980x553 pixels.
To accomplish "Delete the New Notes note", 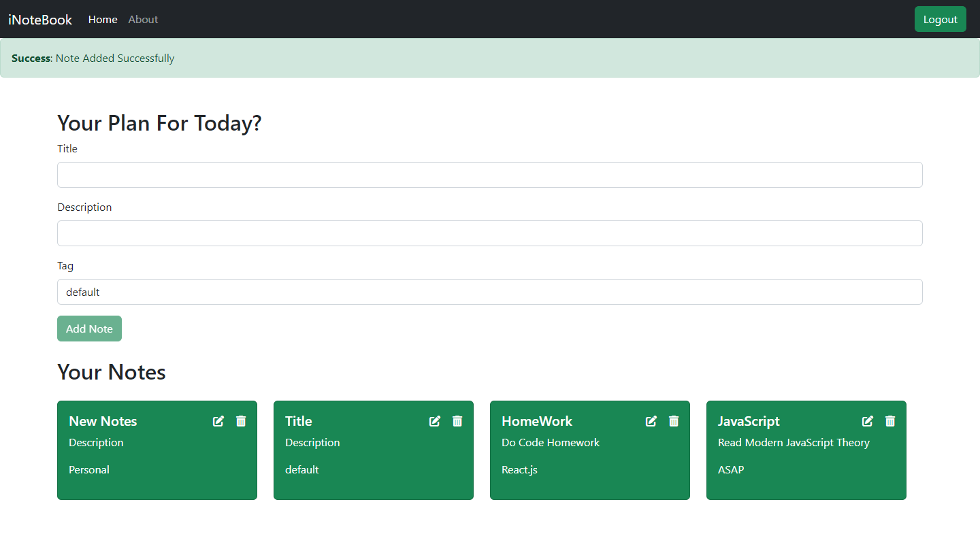I will pyautogui.click(x=241, y=421).
